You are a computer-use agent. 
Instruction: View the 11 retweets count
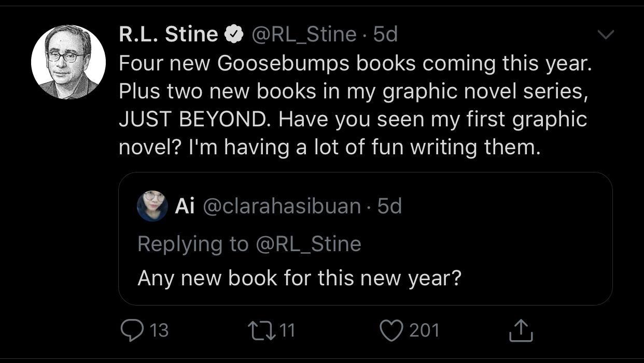(286, 330)
